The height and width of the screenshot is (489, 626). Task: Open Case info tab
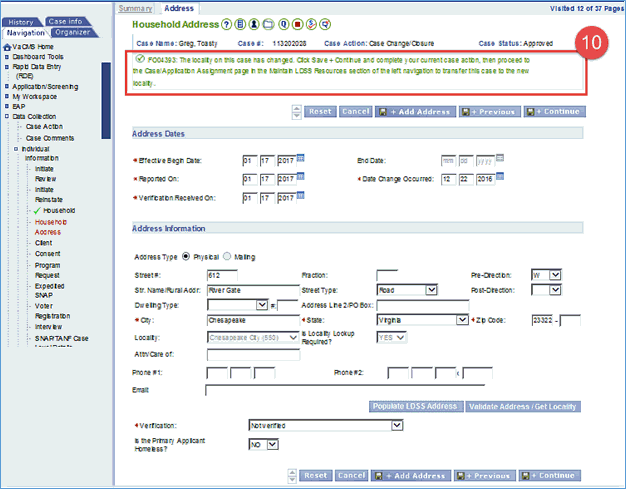tap(66, 22)
